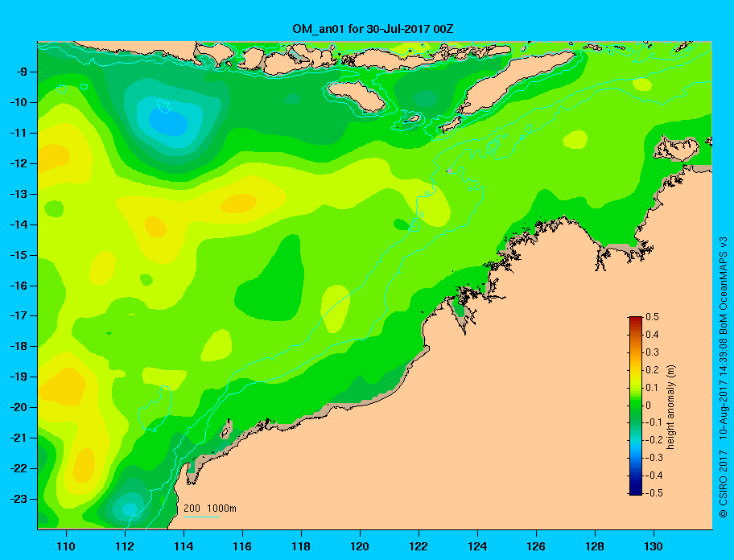Click the colorbar tick label '-0.2'

[x=654, y=440]
